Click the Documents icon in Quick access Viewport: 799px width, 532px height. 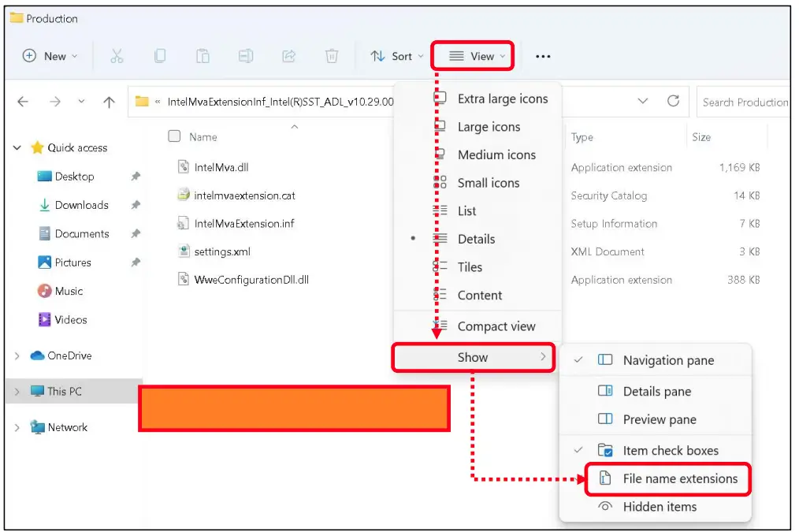[45, 233]
